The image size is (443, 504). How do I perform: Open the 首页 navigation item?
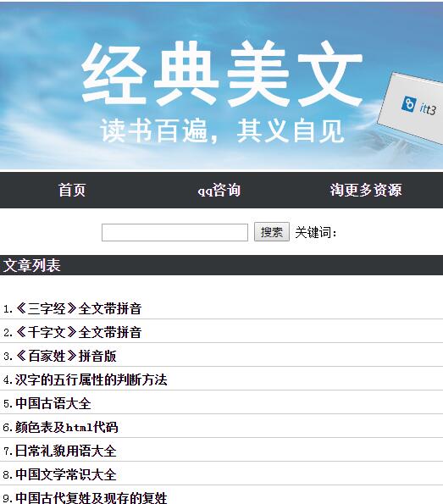click(x=72, y=190)
